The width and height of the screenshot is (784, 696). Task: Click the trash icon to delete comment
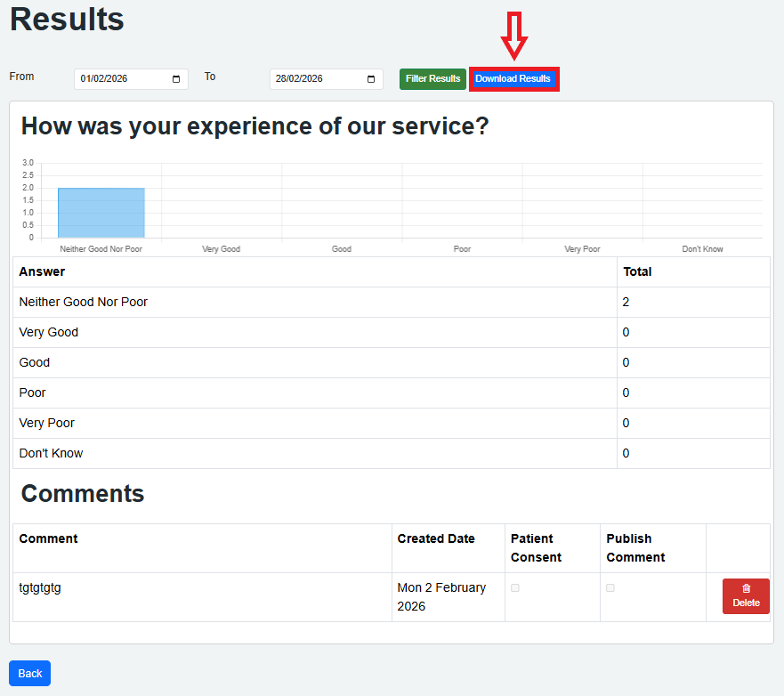tap(746, 588)
